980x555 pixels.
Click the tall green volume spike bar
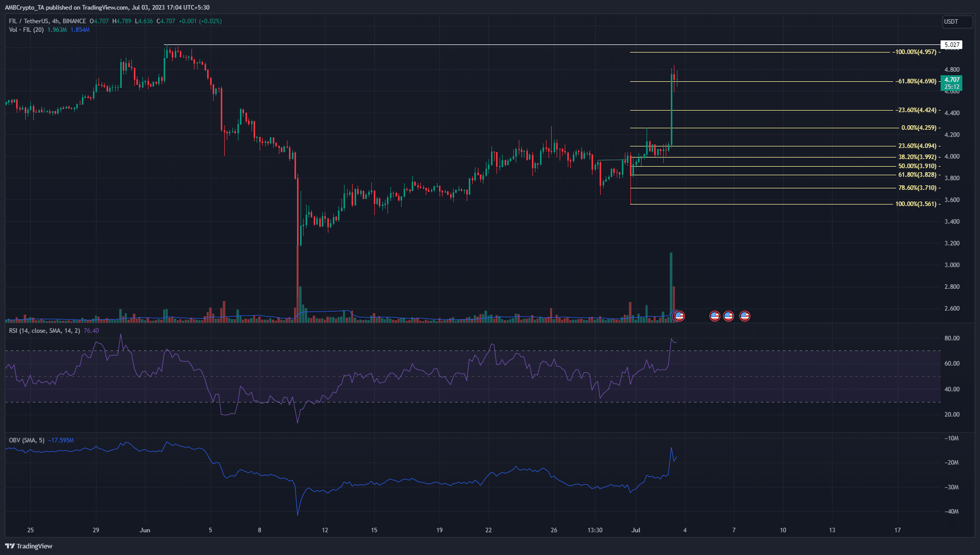(x=671, y=287)
